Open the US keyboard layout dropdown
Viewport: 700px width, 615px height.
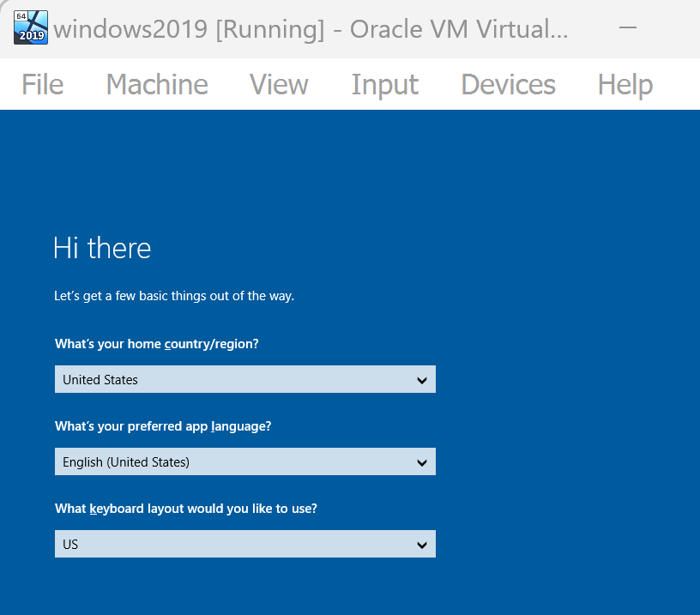(x=245, y=544)
